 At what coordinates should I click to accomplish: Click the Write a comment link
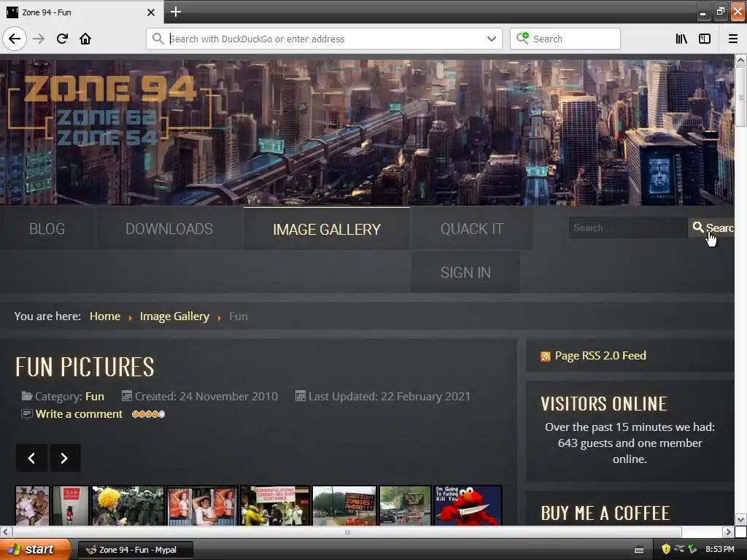(x=79, y=414)
